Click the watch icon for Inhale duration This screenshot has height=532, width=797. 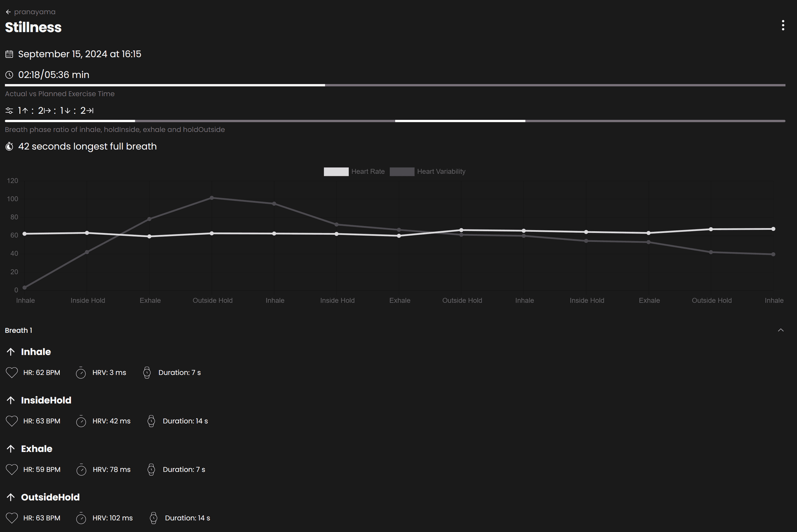coord(147,373)
